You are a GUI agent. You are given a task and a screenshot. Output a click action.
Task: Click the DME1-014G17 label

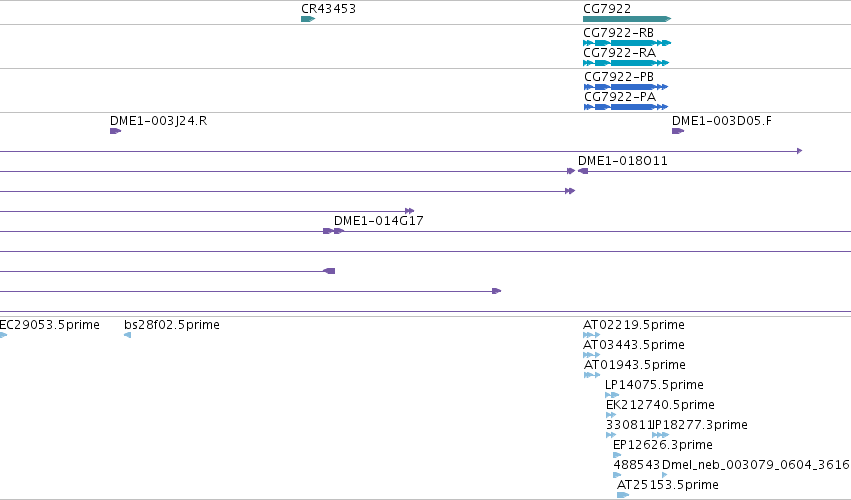click(x=378, y=220)
